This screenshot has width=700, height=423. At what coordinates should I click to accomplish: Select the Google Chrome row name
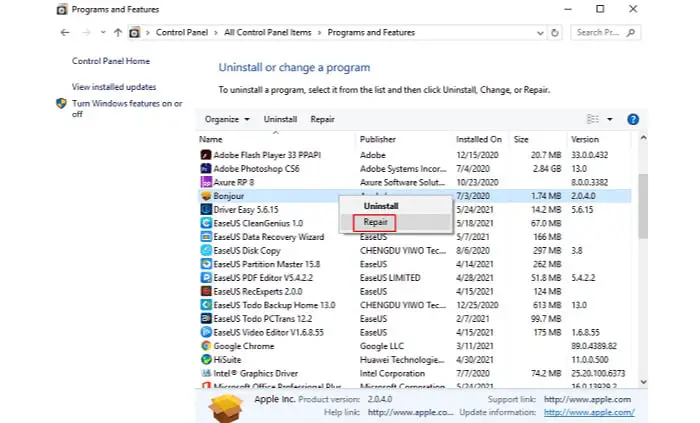(x=244, y=346)
